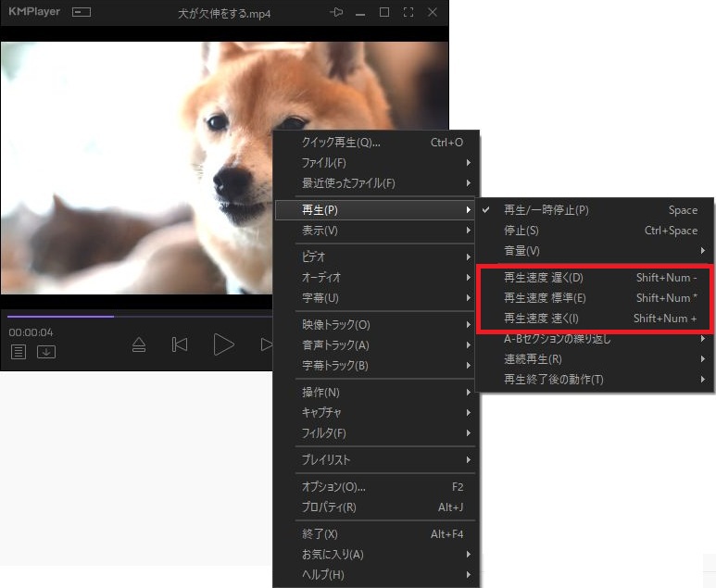
Task: Click クイック再生(Q)... menu entry
Action: [341, 143]
